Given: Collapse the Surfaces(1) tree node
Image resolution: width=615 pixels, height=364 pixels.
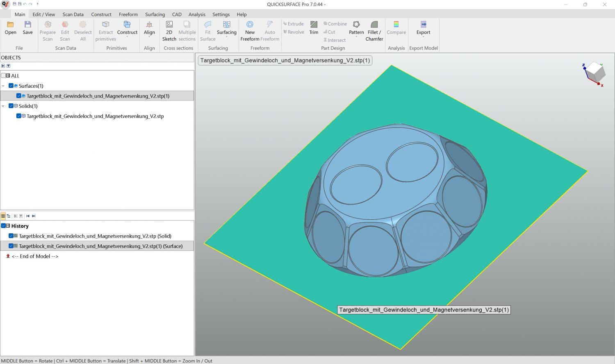Looking at the screenshot, I should point(3,86).
